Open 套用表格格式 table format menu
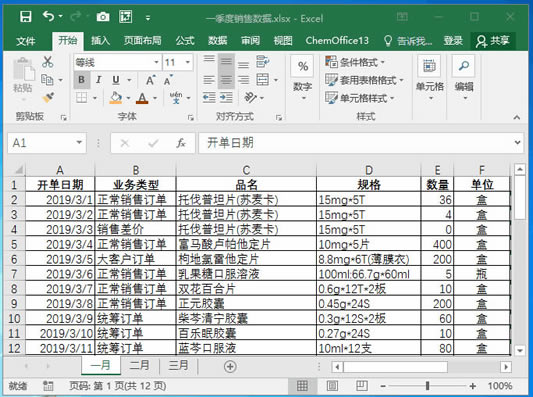Screen dimensions: 533x397 tap(364, 80)
